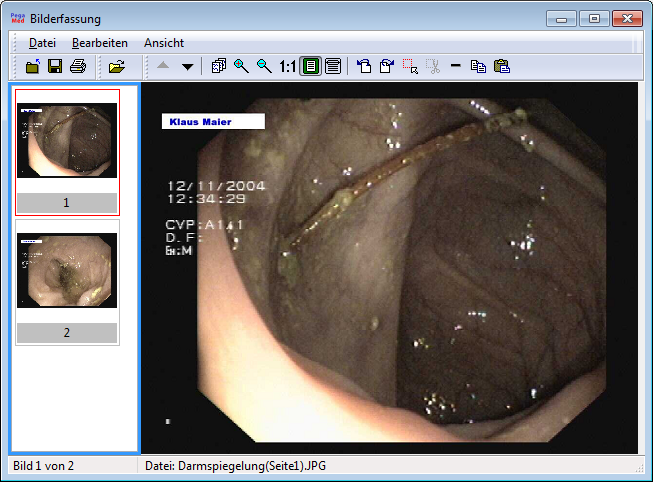The image size is (653, 482).
Task: Select thumbnail of image 2
Action: point(67,271)
